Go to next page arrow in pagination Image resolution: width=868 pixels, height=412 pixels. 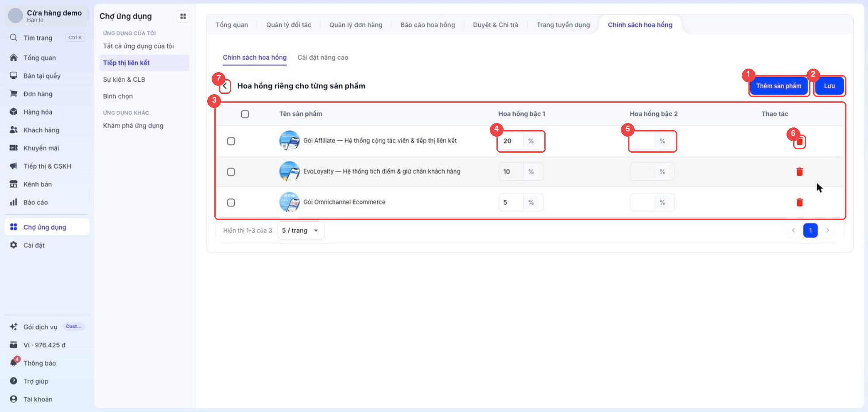pos(827,231)
